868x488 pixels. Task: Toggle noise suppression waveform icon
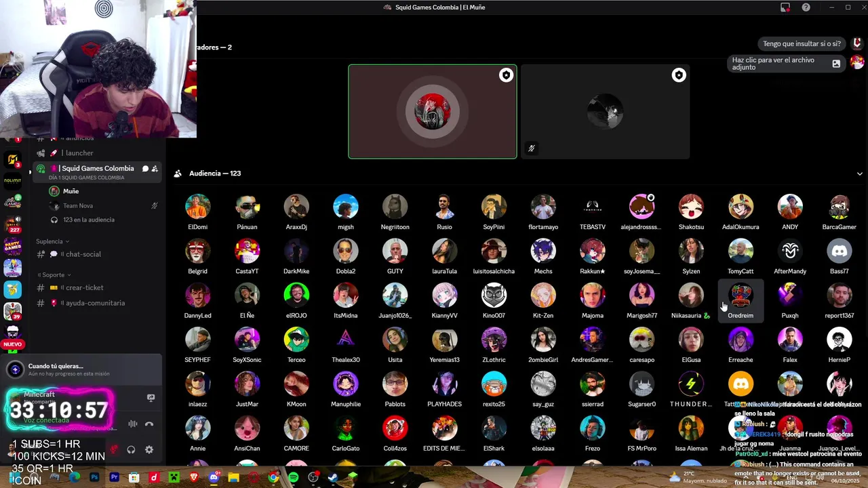(x=133, y=424)
